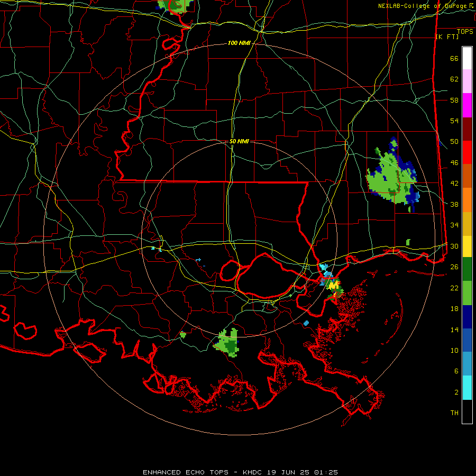Click the legend value 66

454,58
